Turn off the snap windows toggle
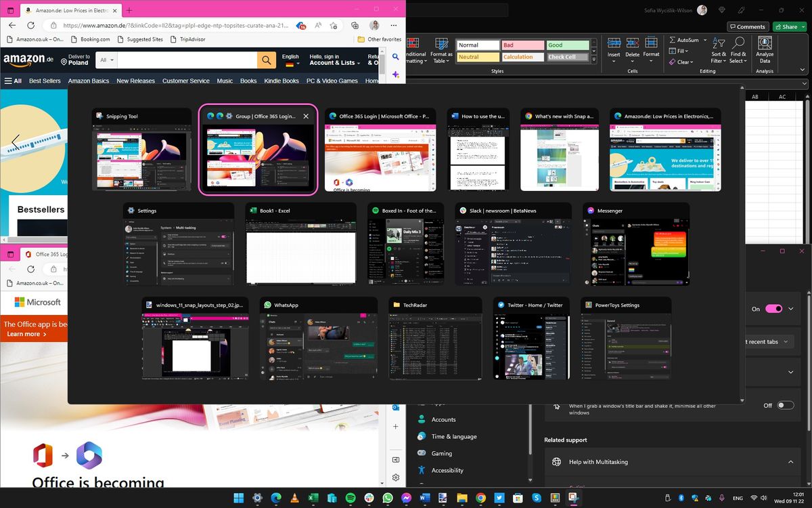 point(773,308)
